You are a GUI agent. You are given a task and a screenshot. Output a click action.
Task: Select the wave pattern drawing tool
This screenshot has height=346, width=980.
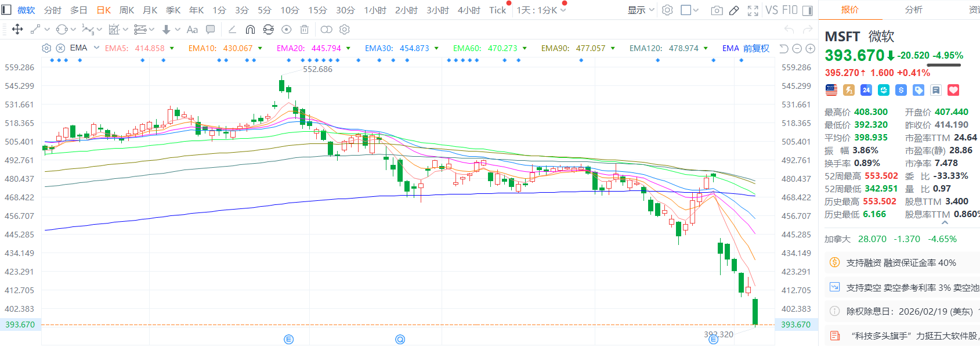click(x=88, y=30)
